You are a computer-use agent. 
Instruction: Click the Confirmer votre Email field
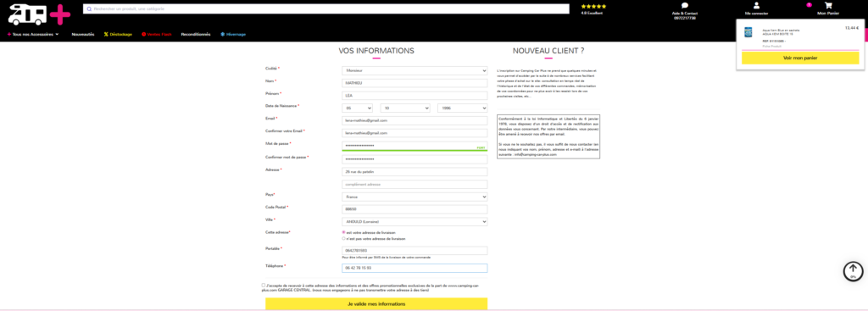click(415, 133)
